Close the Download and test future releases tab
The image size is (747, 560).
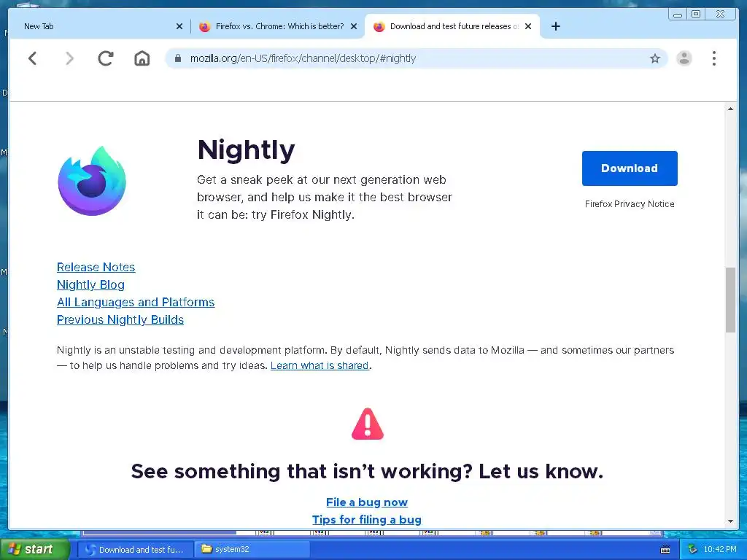[x=528, y=26]
